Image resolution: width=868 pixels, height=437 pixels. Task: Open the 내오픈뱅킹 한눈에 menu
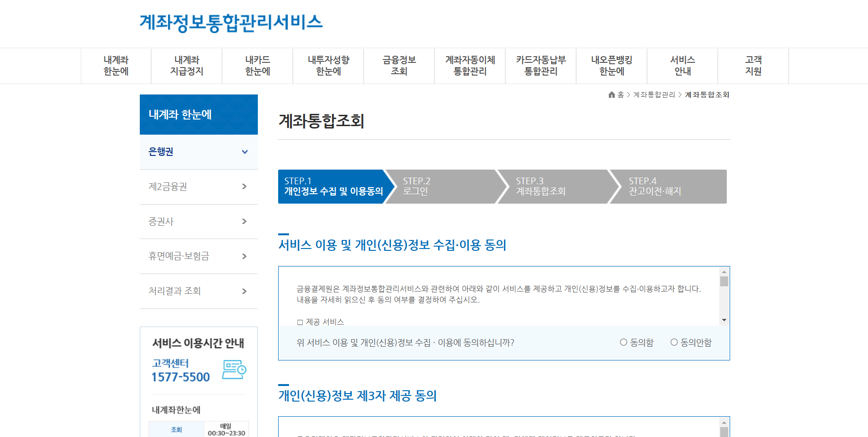(x=611, y=66)
